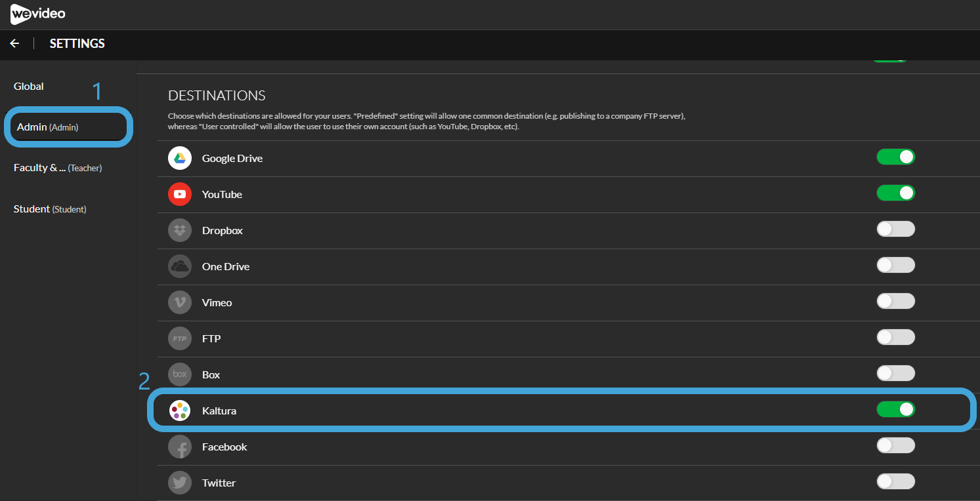
Task: Select the Admin role settings
Action: [x=48, y=127]
